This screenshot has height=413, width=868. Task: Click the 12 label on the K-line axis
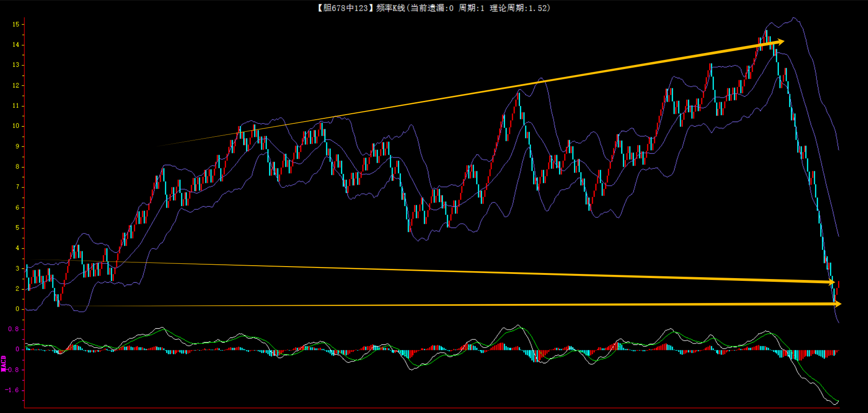(x=16, y=85)
